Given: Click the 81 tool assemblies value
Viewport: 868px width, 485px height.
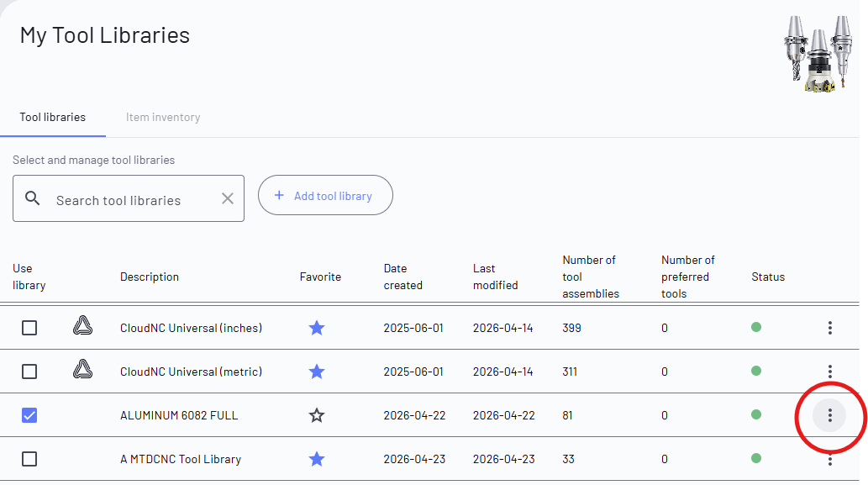Looking at the screenshot, I should (567, 415).
